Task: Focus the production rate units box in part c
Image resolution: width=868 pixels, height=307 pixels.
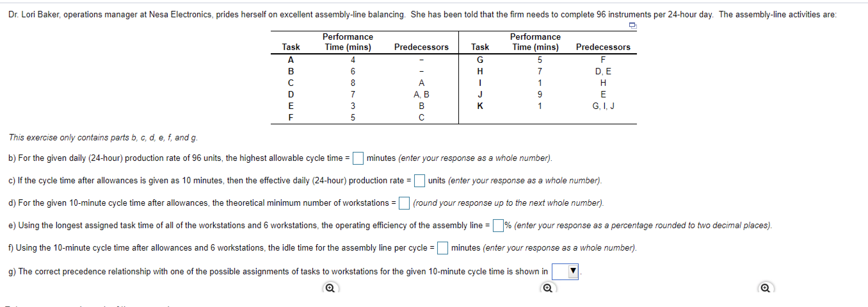Action: pos(419,181)
